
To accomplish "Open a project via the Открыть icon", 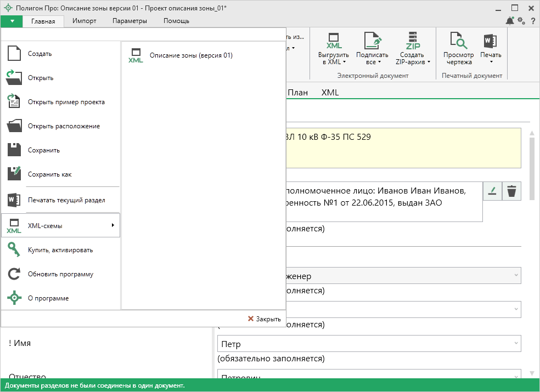I will pyautogui.click(x=14, y=78).
